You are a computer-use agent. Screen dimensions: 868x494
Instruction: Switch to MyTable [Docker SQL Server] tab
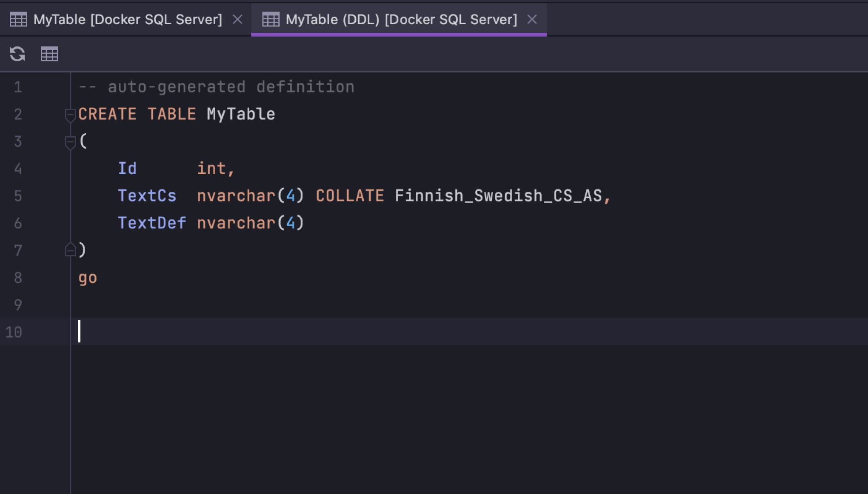coord(128,20)
